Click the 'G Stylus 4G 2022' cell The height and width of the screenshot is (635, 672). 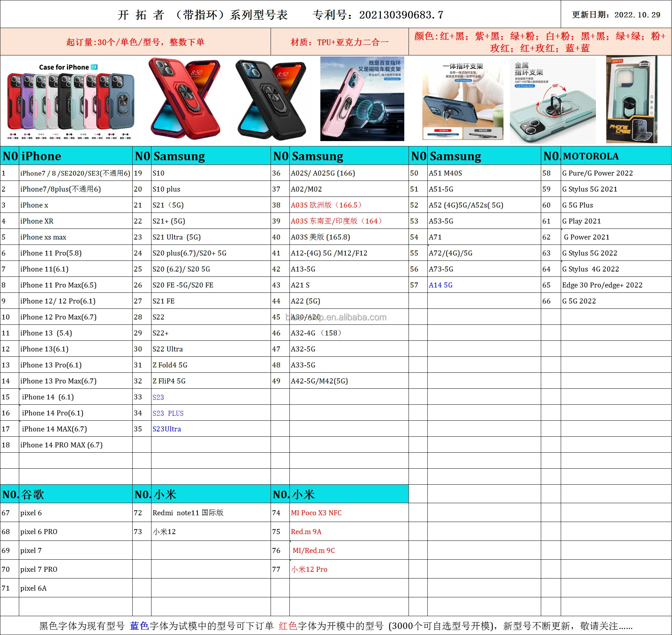tap(616, 269)
